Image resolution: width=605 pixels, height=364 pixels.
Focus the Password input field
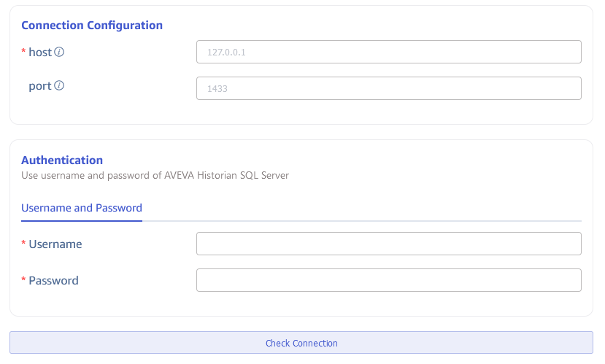(x=388, y=280)
